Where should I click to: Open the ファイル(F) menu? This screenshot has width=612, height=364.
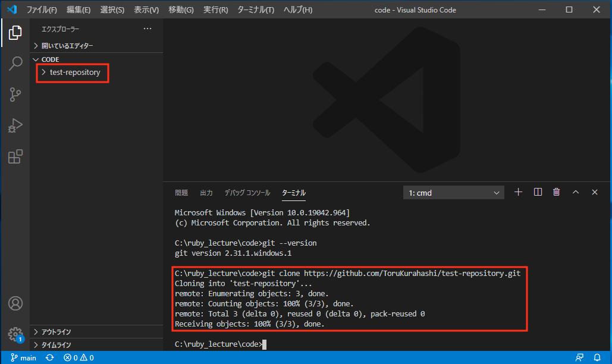42,10
